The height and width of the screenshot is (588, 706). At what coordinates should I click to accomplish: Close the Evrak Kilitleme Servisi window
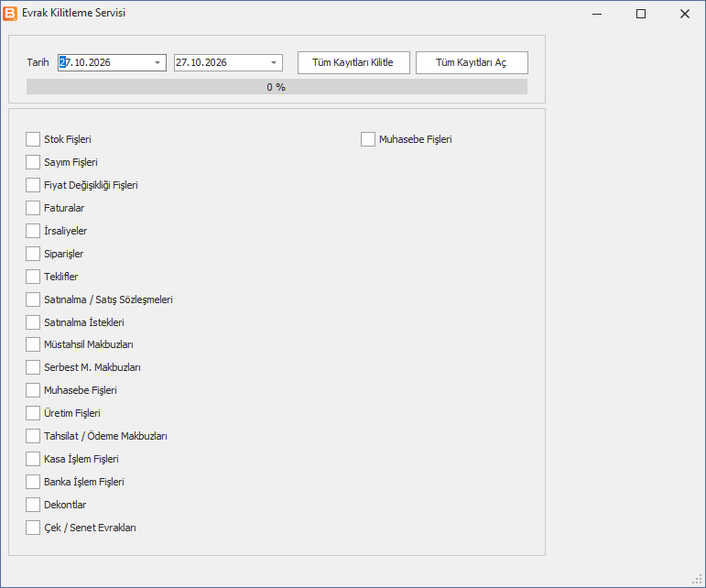[x=684, y=14]
